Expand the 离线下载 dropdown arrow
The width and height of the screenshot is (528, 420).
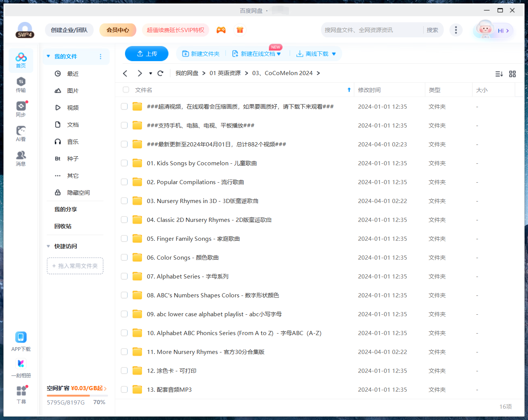334,54
